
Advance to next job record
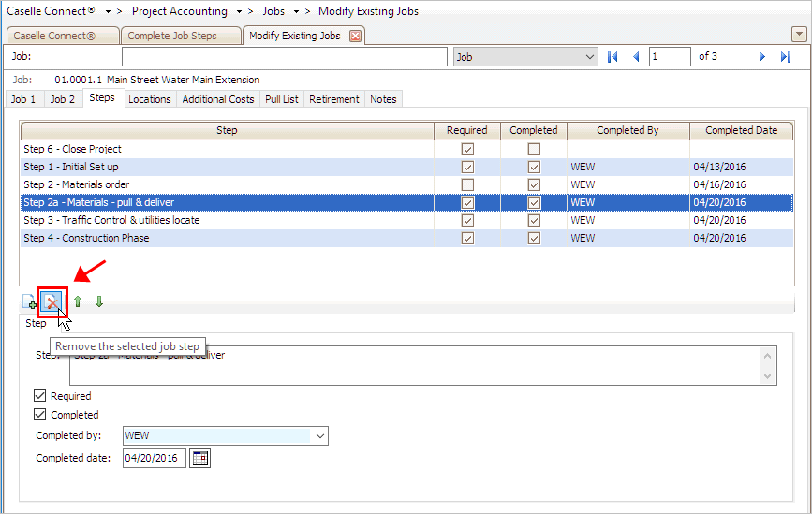point(762,57)
